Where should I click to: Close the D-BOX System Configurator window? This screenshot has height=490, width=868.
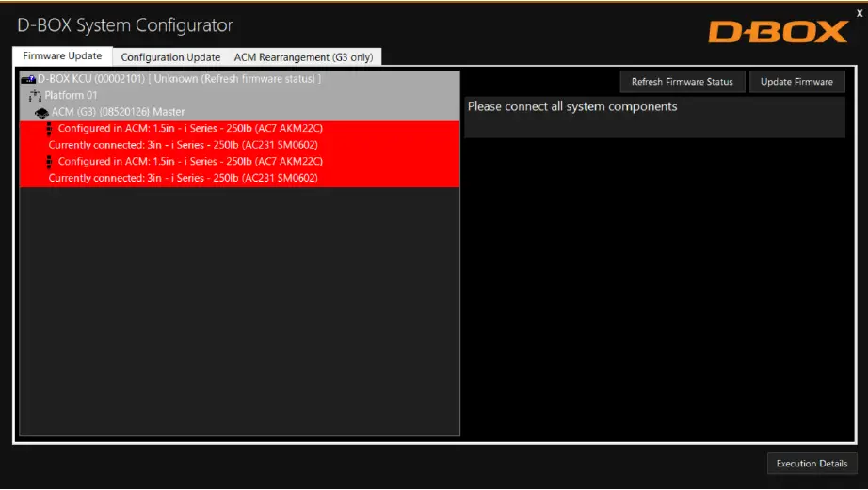tap(860, 14)
